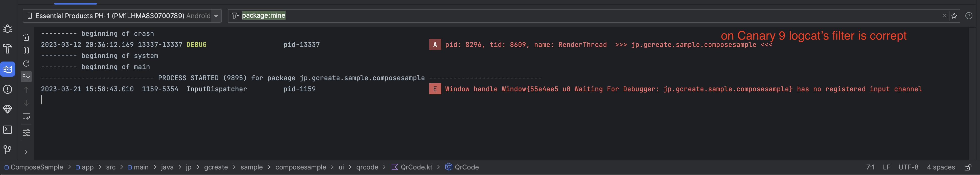980x175 pixels.
Task: Expand the logcat toolbar chevron
Action: pyautogui.click(x=26, y=152)
